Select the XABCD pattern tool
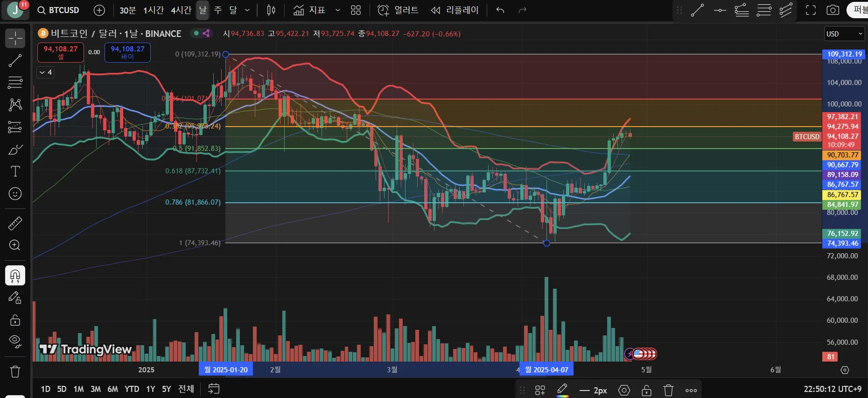 coord(15,105)
